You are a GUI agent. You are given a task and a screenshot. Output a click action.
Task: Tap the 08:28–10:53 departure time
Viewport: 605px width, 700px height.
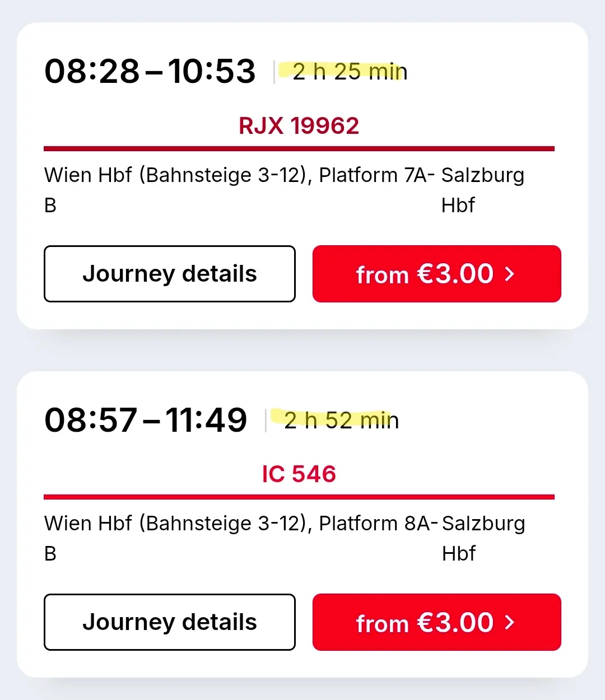tap(150, 71)
